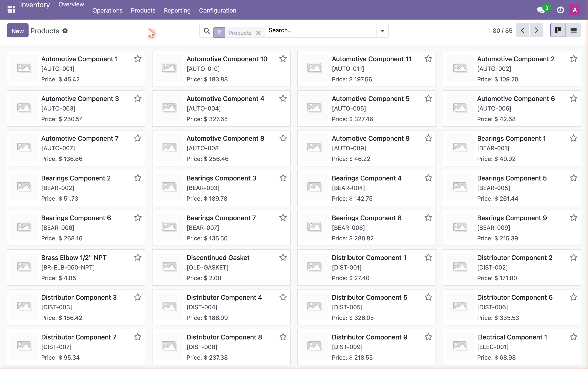Image resolution: width=588 pixels, height=369 pixels.
Task: Favorite Automotive Component 2 star
Action: coord(573,59)
